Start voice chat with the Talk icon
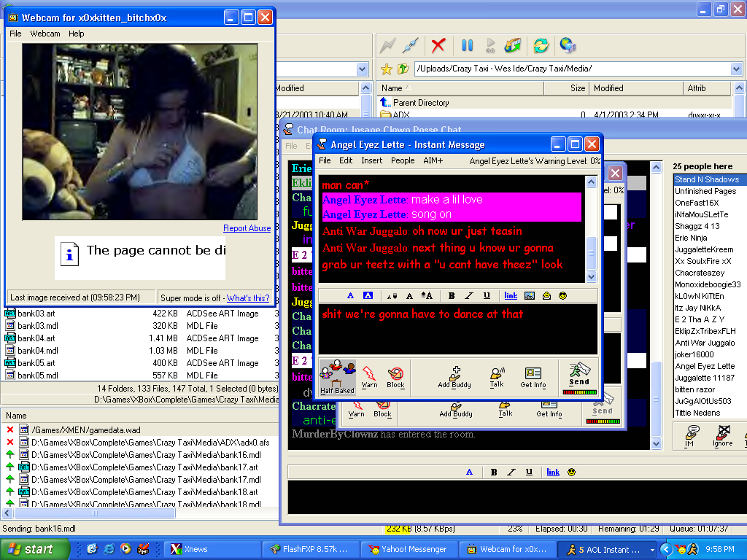Screen dimensions: 747x560 tap(497, 375)
